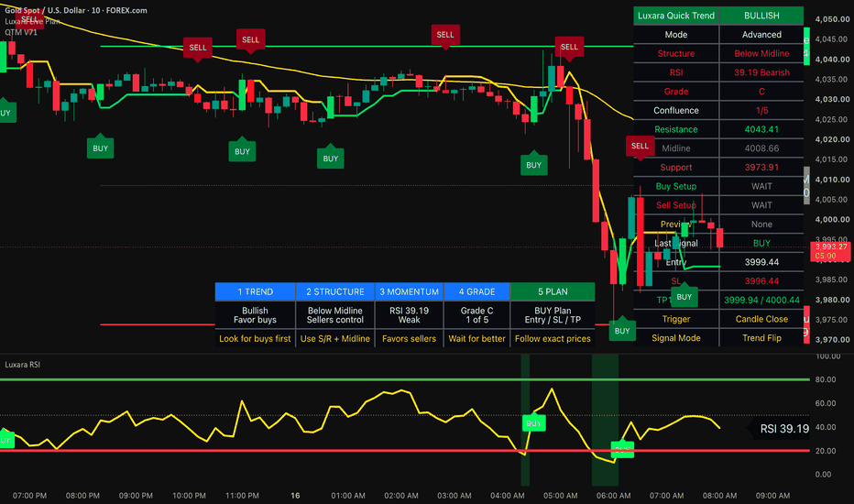Click the Signal Mode label

[x=676, y=338]
